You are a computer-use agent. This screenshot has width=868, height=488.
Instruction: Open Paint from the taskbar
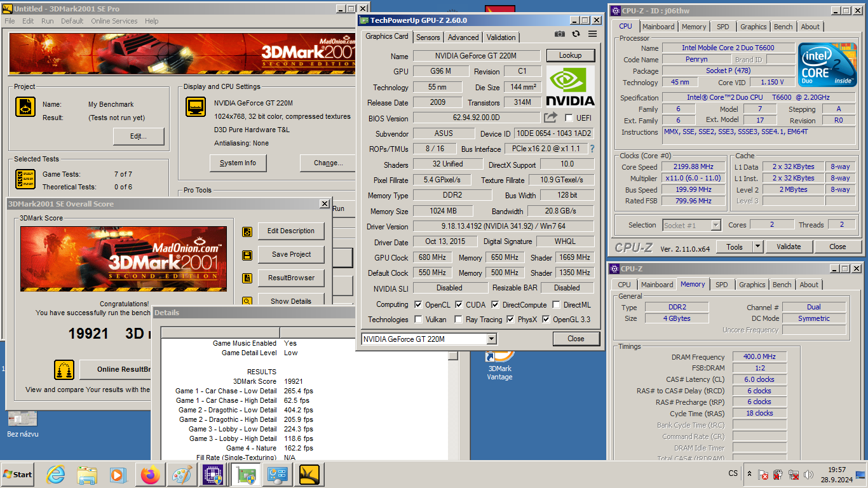point(182,475)
